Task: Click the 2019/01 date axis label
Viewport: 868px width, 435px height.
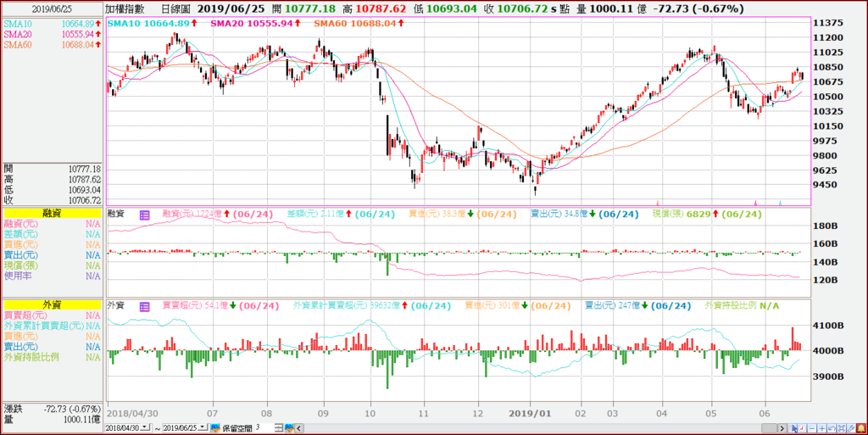Action: coord(532,413)
